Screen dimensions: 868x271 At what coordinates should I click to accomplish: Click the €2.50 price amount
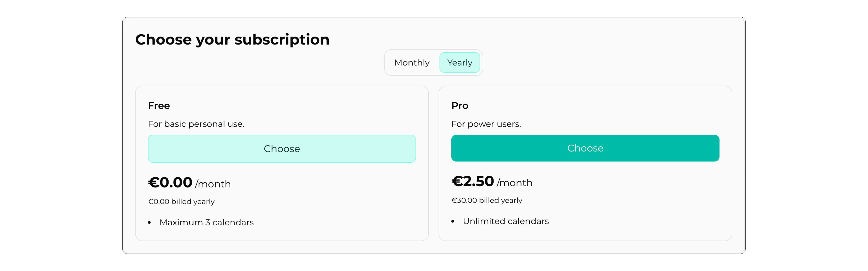tap(473, 181)
